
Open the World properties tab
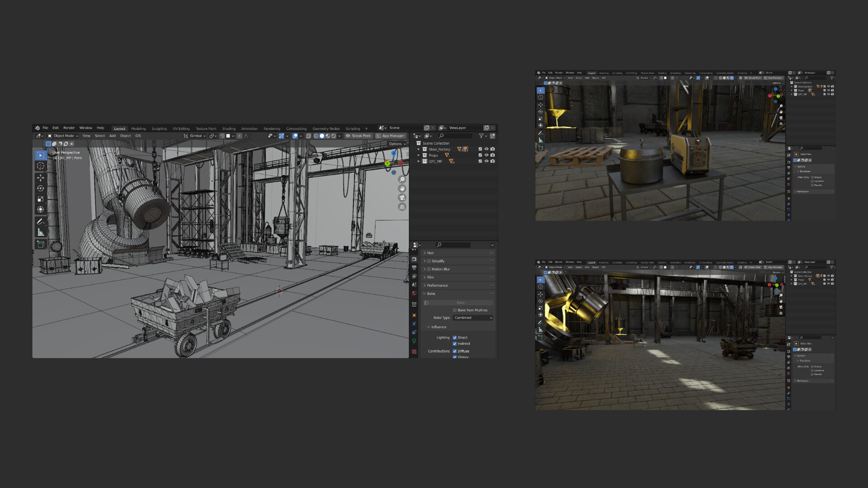[414, 293]
